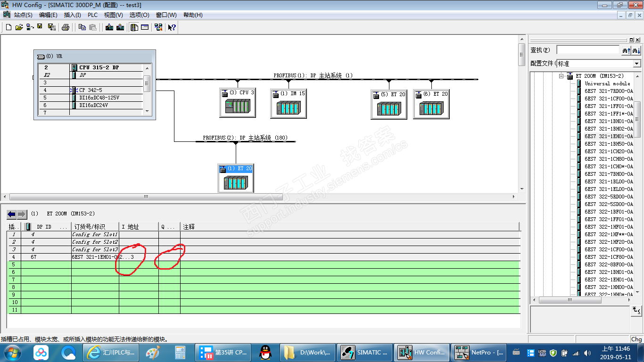Toggle the hardware catalog toolbar icon
The width and height of the screenshot is (644, 362).
pos(134,27)
